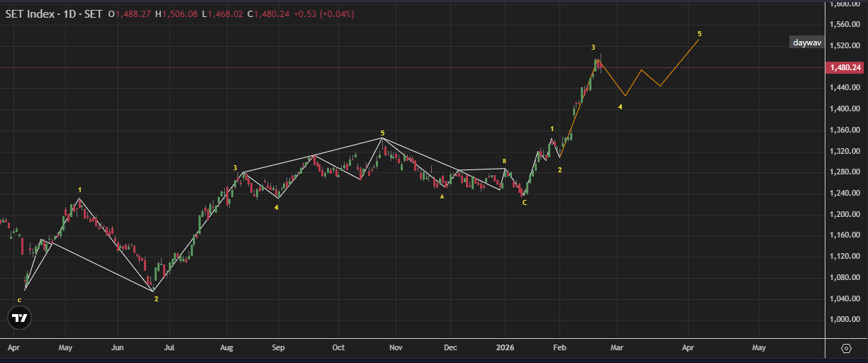Select projected wave 5 label in orange forecast

point(699,33)
